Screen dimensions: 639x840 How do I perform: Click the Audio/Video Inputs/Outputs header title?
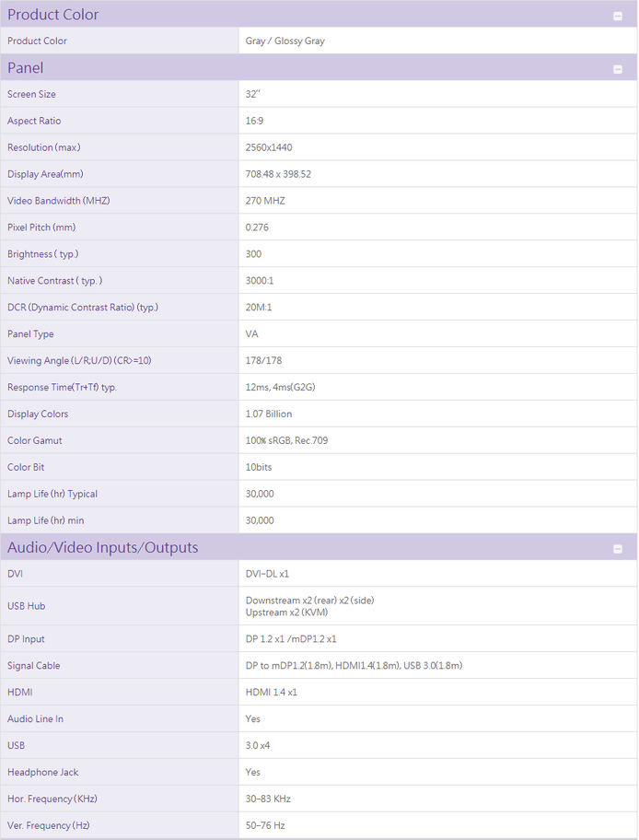pyautogui.click(x=103, y=547)
